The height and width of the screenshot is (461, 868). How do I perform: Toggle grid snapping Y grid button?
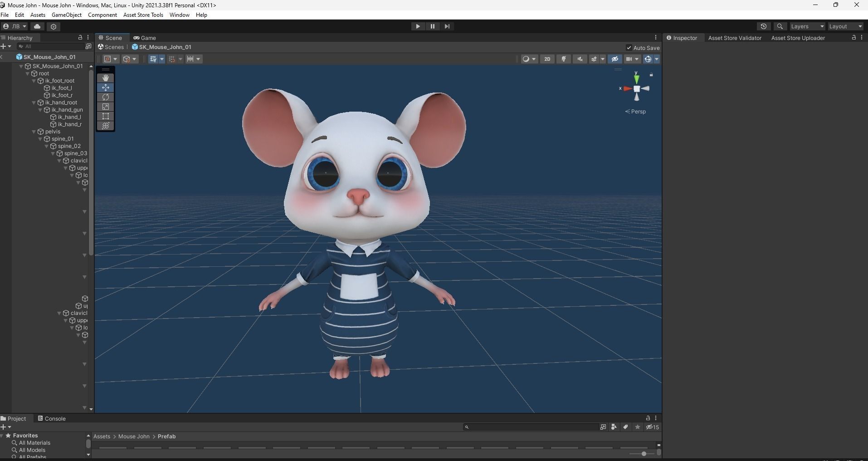point(153,59)
